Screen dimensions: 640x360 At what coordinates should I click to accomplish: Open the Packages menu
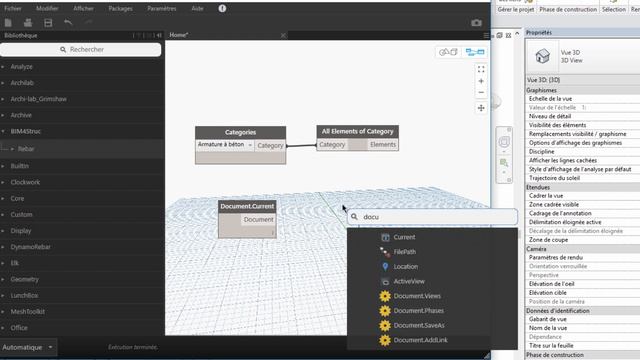click(x=120, y=8)
